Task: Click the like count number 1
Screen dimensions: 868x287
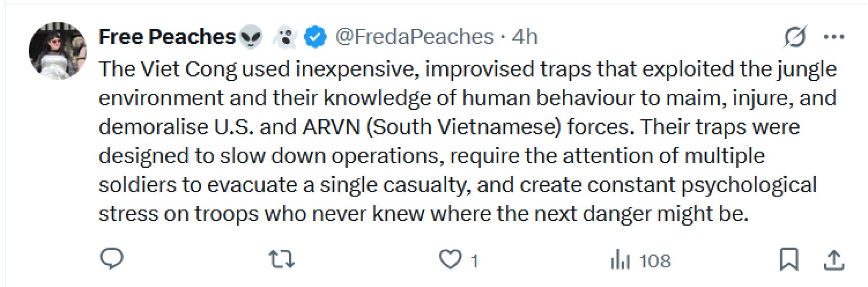Action: pyautogui.click(x=474, y=261)
